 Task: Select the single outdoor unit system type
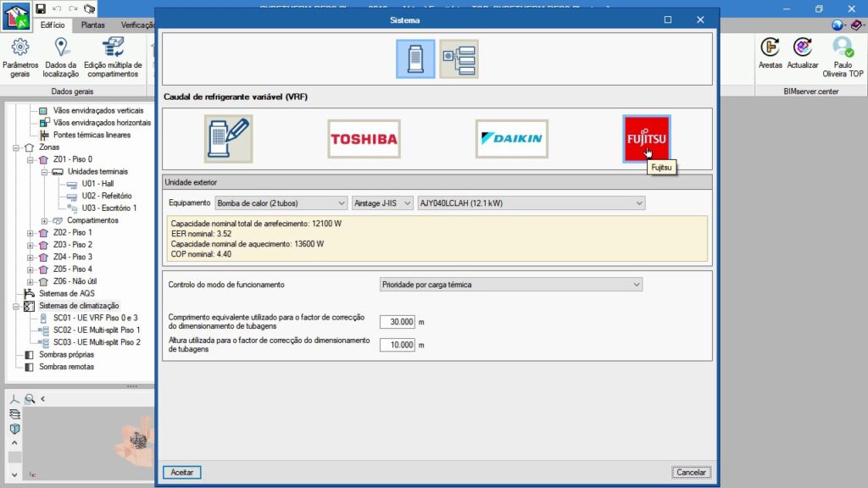coord(415,59)
